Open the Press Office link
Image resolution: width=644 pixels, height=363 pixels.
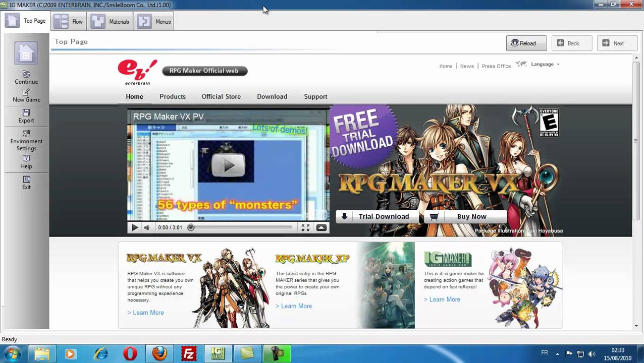click(496, 66)
